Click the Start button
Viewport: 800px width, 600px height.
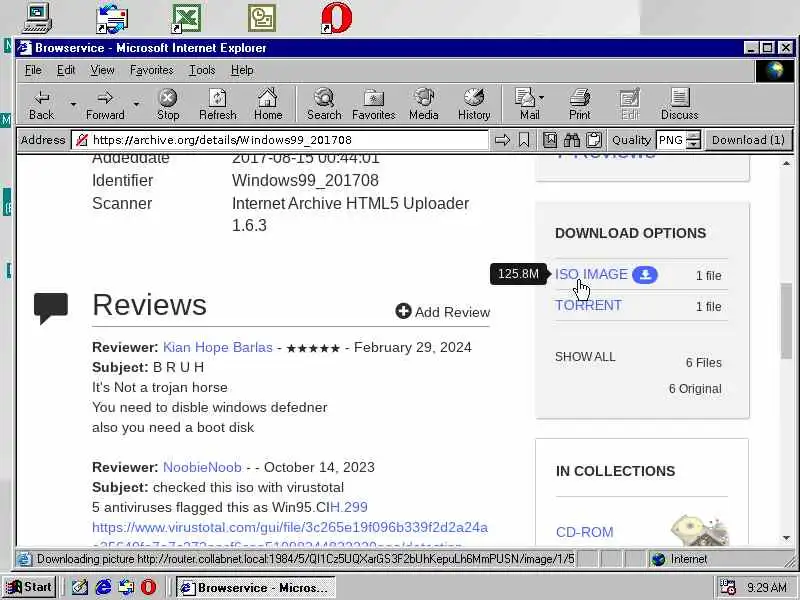click(x=29, y=587)
